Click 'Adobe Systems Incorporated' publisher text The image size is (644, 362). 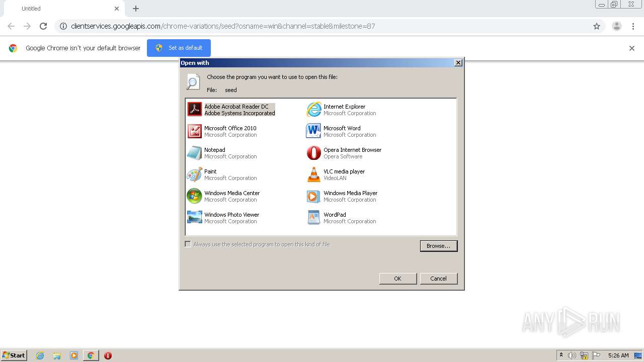239,113
